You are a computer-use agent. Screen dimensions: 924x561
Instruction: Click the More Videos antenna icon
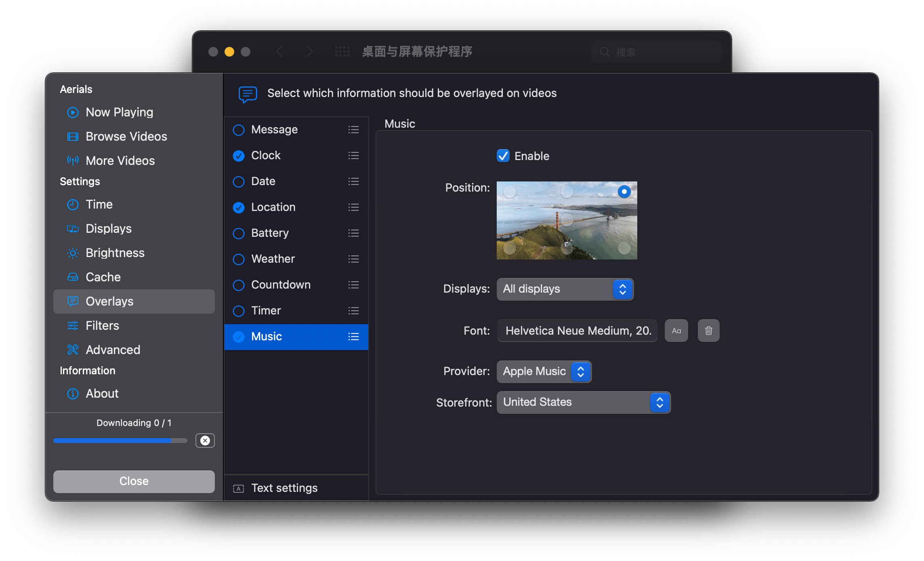[73, 160]
